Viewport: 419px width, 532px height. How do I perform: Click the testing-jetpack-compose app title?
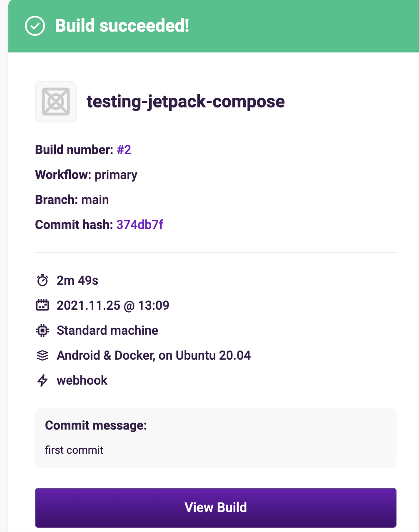[185, 102]
